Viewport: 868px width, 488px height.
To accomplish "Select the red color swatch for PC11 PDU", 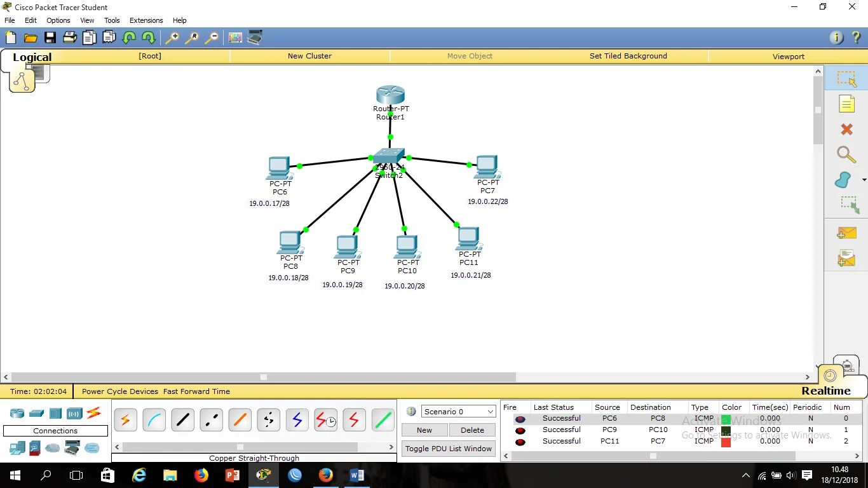I will 726,442.
